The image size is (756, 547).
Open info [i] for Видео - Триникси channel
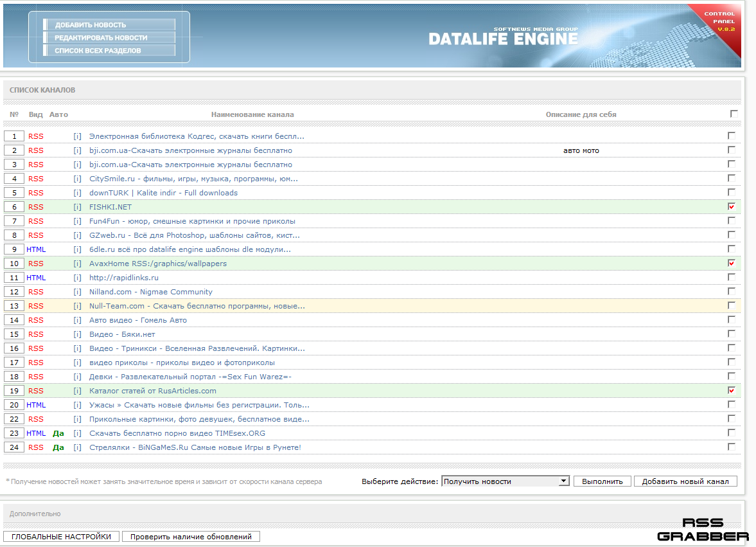coord(77,349)
